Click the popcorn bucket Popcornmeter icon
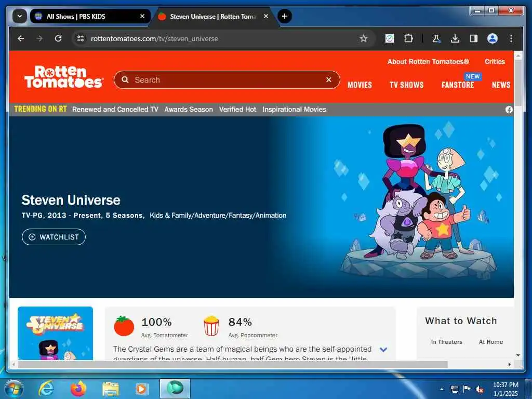 pos(211,326)
